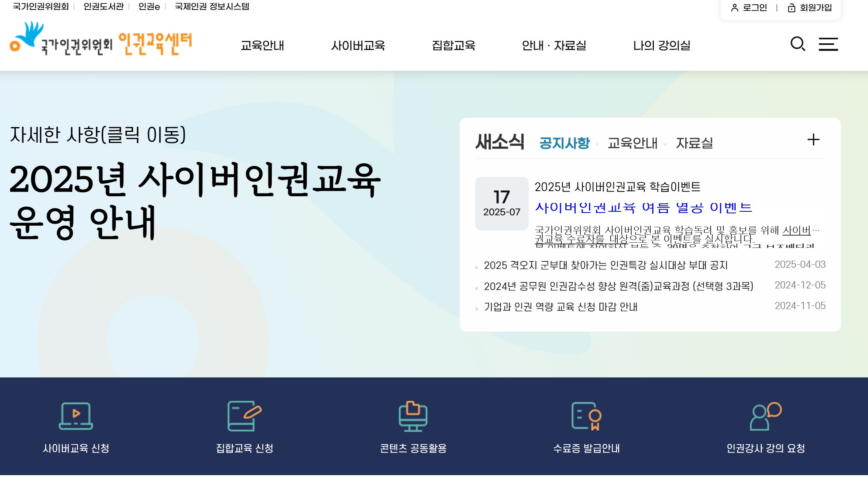Click the 인권강사 강의 요청 person icon
Image resolution: width=868 pixels, height=497 pixels.
pyautogui.click(x=766, y=416)
